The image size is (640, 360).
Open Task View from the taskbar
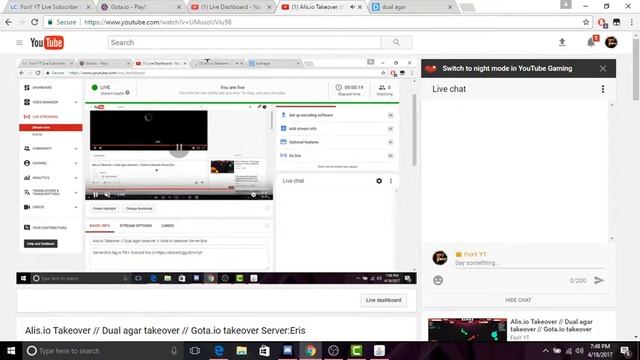point(195,351)
